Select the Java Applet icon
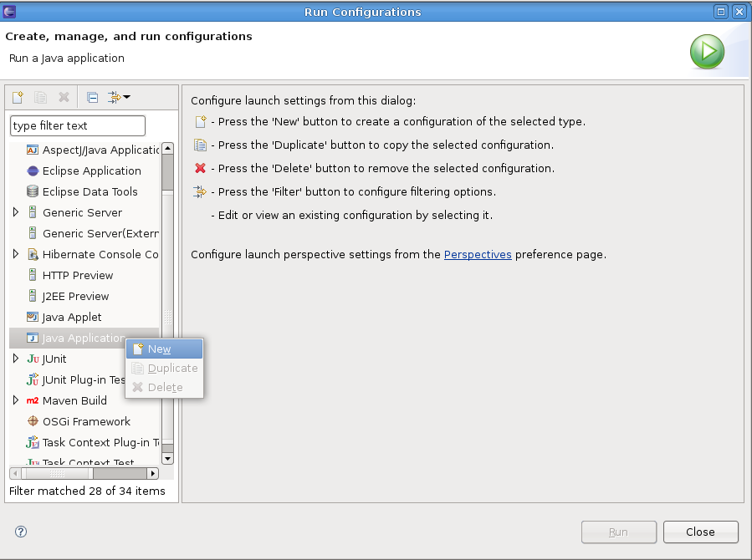Image resolution: width=752 pixels, height=560 pixels. tap(33, 317)
